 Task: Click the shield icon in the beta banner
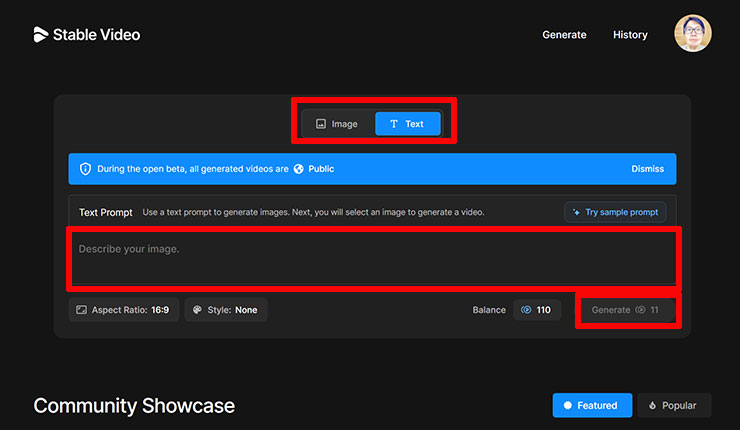84,169
